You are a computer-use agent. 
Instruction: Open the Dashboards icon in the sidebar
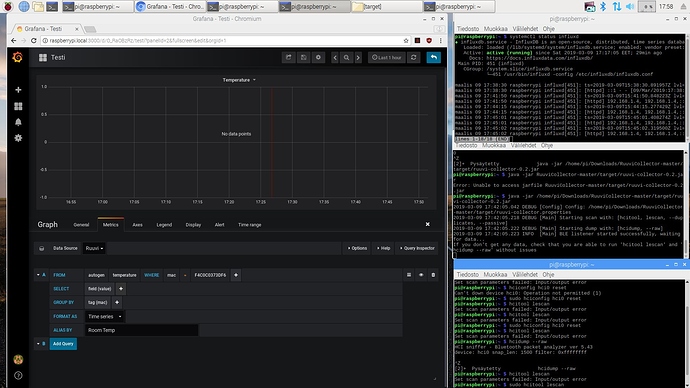point(18,106)
